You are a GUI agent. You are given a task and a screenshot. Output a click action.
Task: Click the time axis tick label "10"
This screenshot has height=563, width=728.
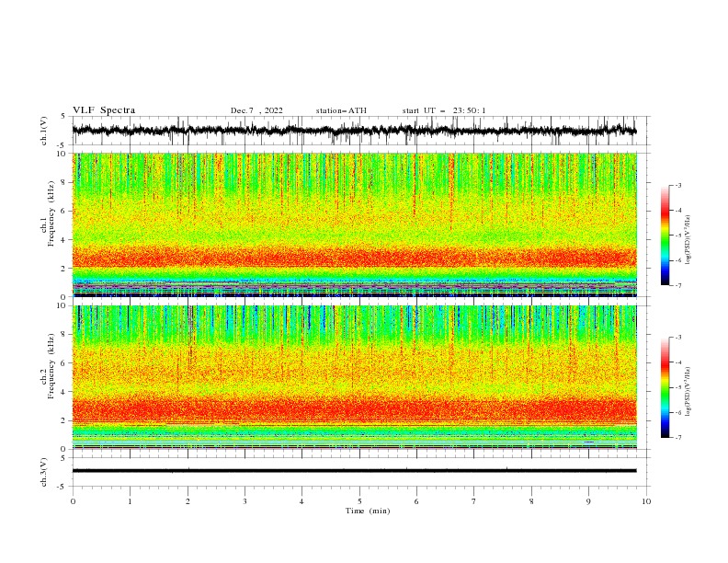tap(646, 501)
